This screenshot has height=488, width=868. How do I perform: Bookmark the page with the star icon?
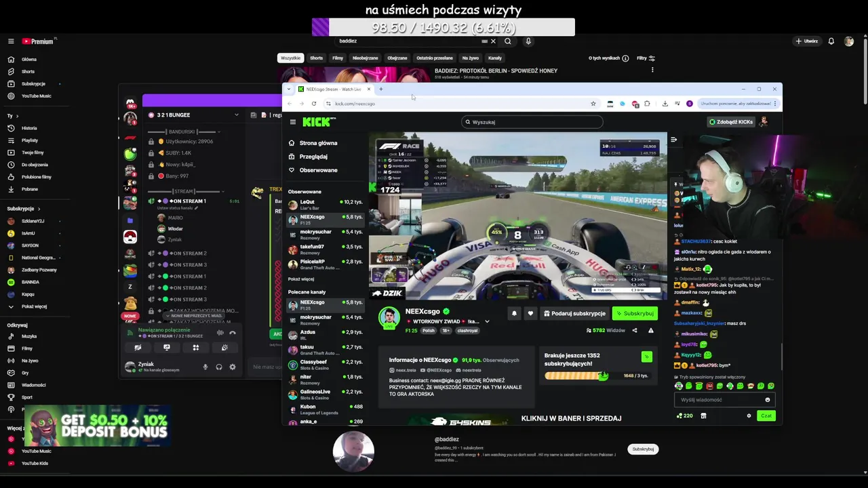pos(593,104)
